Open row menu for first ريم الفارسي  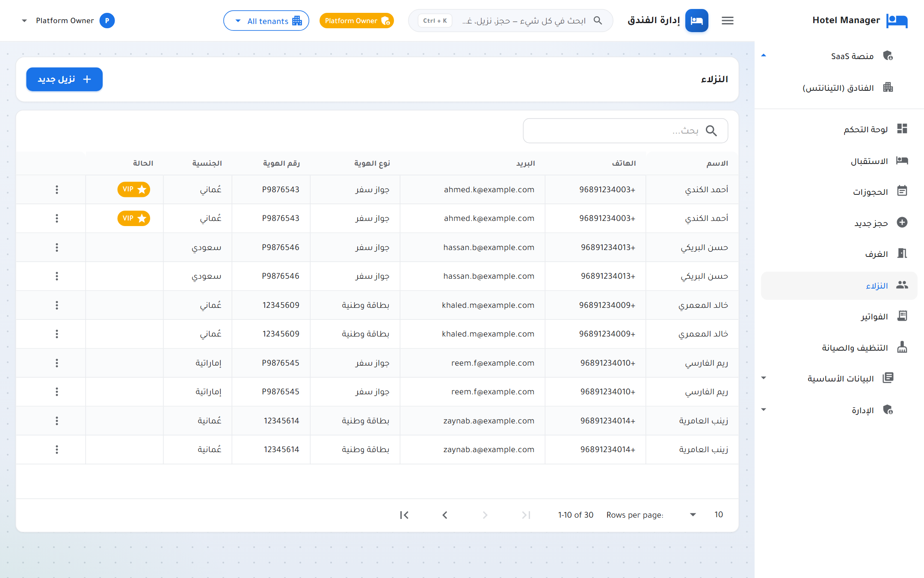[x=56, y=363]
